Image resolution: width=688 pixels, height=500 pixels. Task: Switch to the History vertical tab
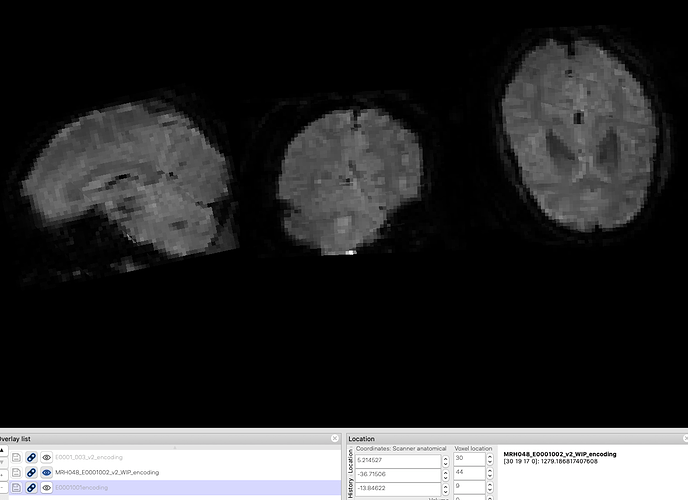[x=350, y=488]
